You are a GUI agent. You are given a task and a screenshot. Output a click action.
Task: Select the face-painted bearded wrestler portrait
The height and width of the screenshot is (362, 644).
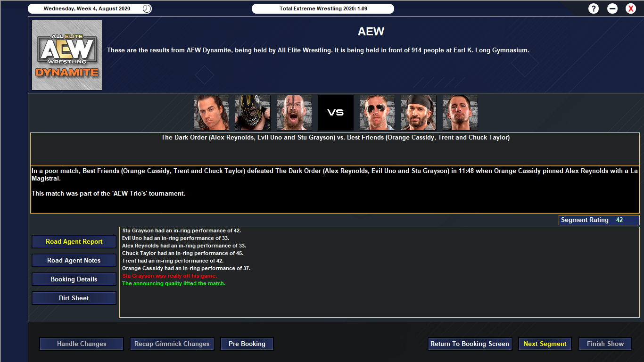[x=294, y=113]
